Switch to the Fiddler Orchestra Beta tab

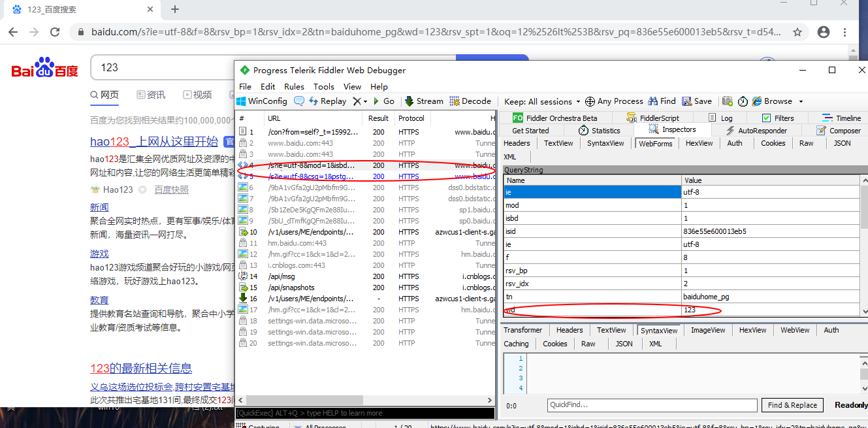(555, 118)
